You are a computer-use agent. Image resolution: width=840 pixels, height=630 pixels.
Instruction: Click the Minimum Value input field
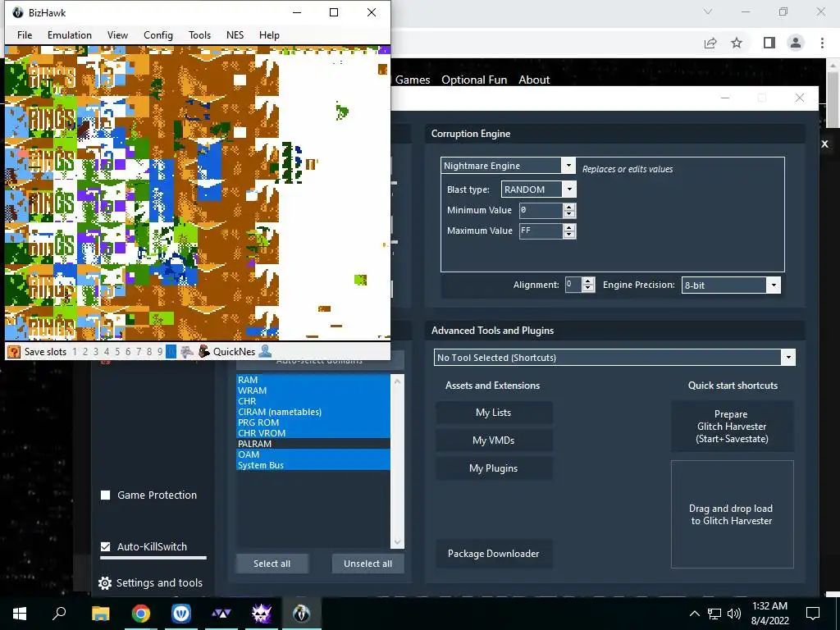click(x=541, y=210)
